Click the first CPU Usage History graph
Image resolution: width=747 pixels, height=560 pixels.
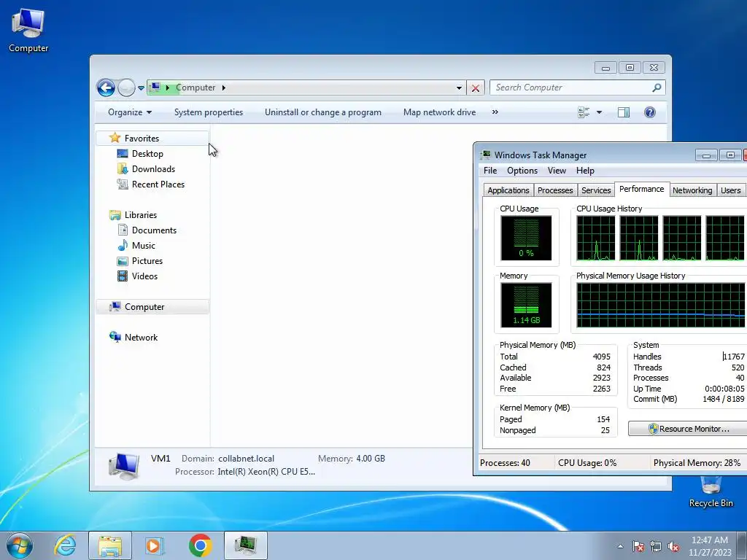click(595, 238)
